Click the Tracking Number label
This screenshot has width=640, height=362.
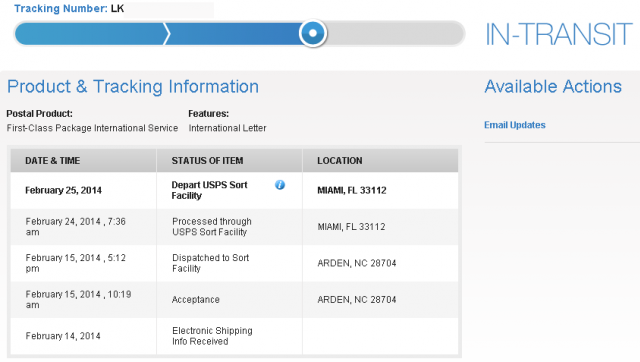pos(61,8)
